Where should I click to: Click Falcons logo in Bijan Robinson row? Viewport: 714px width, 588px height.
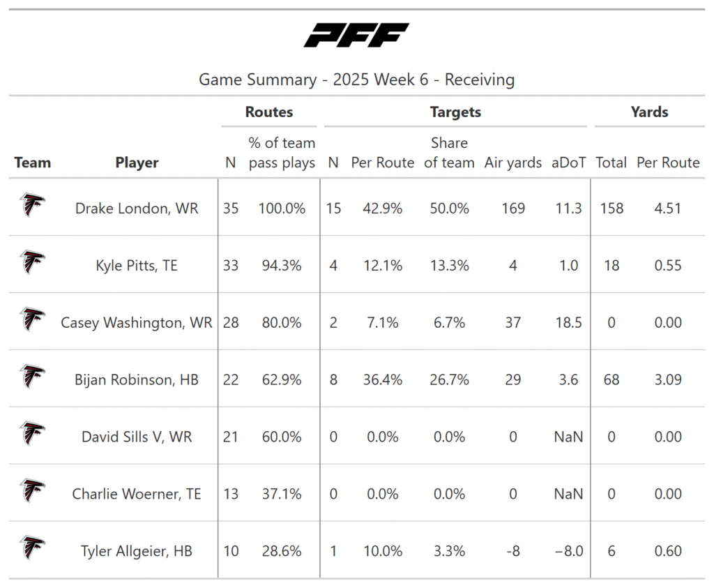[x=32, y=377]
